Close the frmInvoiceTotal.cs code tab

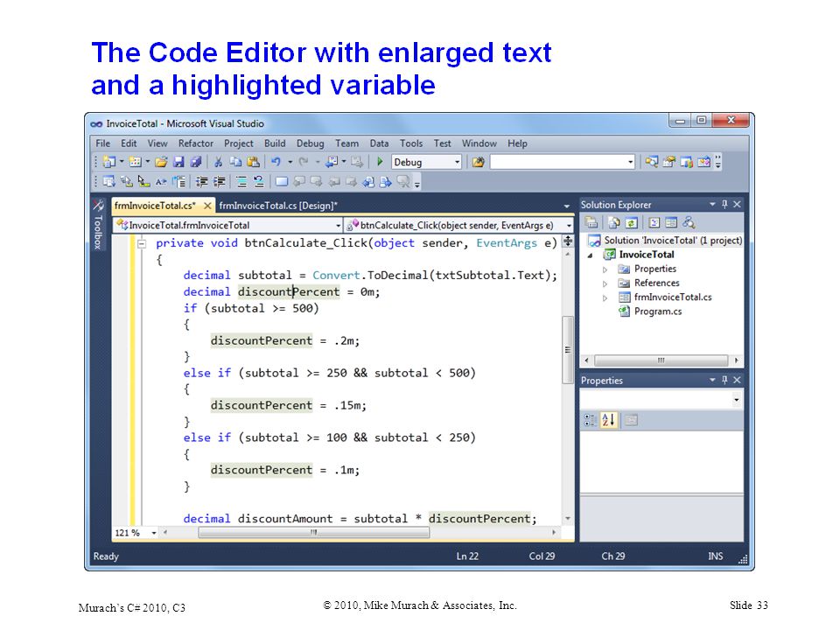(207, 206)
